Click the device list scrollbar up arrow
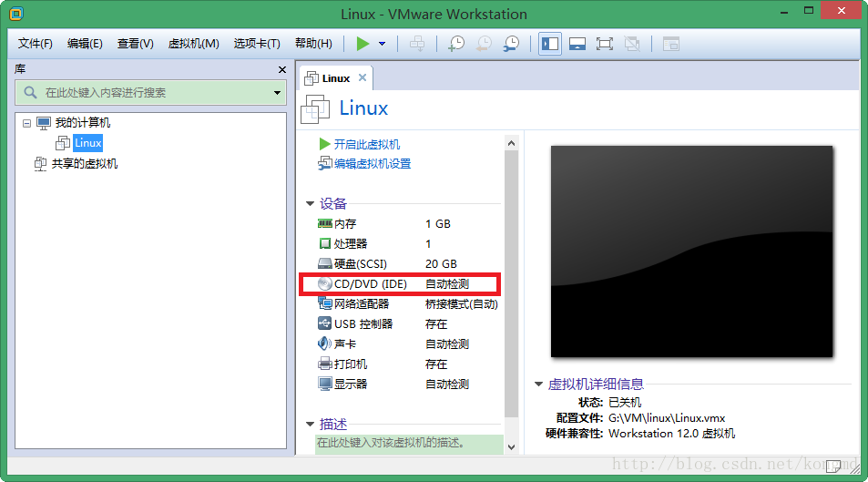This screenshot has width=868, height=482. 512,143
